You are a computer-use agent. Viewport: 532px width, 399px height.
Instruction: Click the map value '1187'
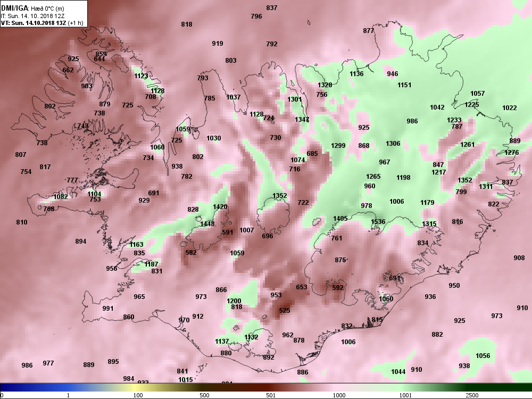point(151,264)
